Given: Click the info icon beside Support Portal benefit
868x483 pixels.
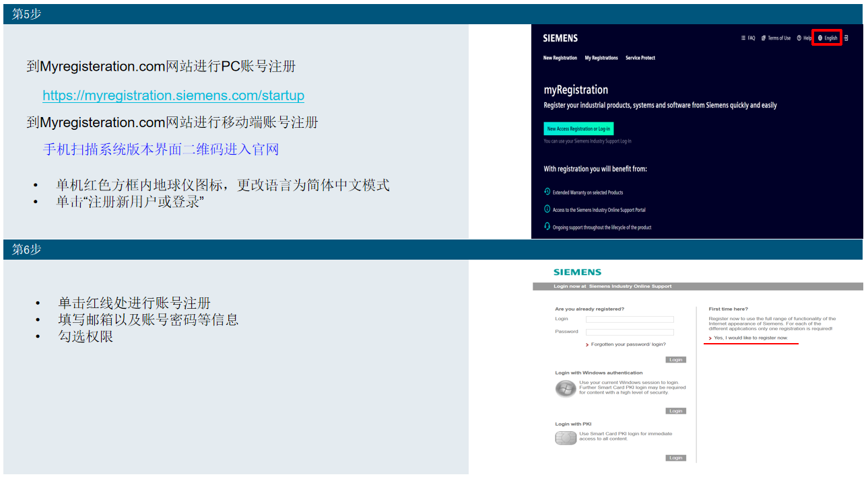Looking at the screenshot, I should (x=547, y=209).
